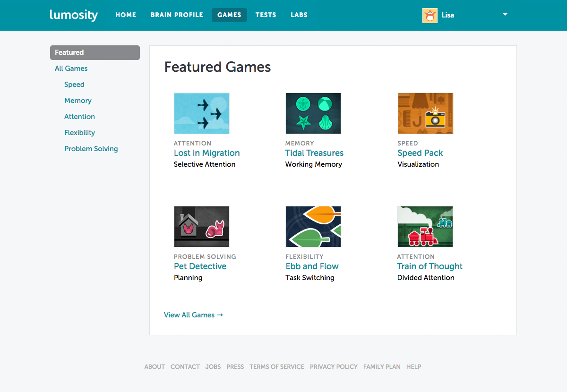Launch Pet Detective via its cat icon
This screenshot has height=392, width=567.
click(x=202, y=227)
